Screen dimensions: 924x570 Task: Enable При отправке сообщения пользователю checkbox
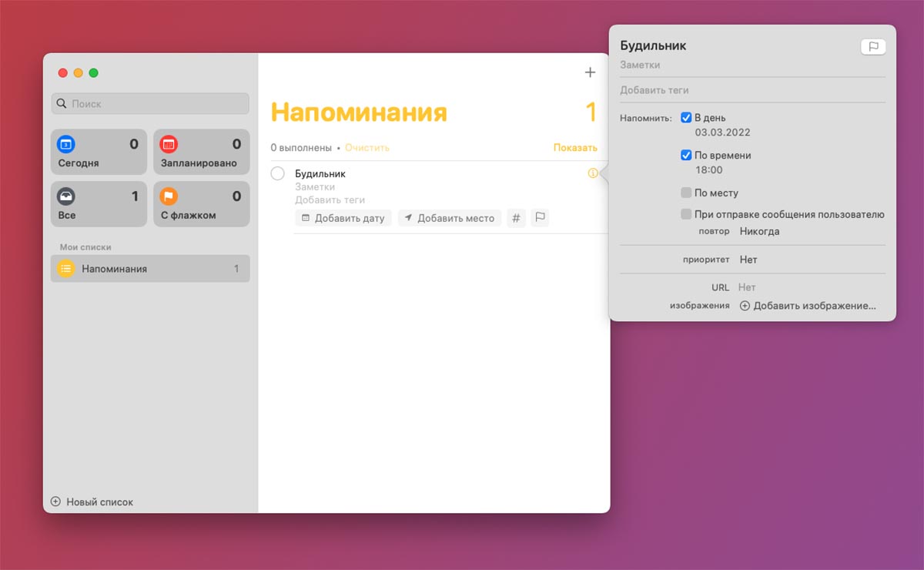686,214
